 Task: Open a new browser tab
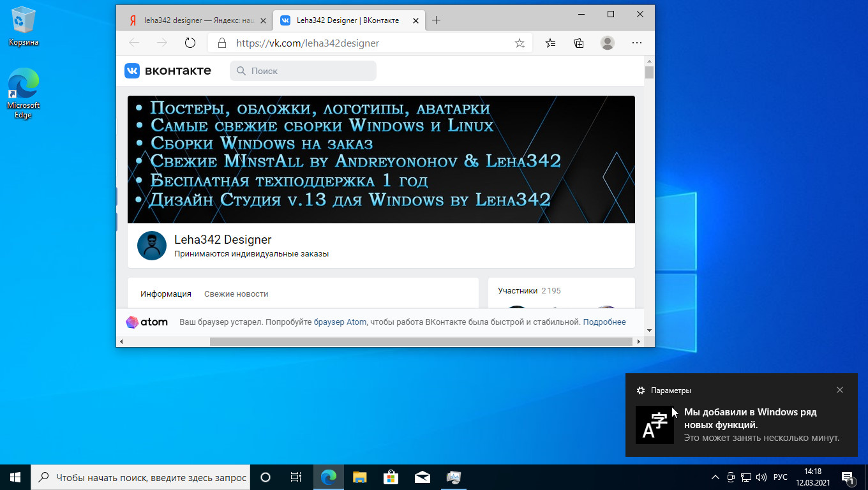[436, 20]
